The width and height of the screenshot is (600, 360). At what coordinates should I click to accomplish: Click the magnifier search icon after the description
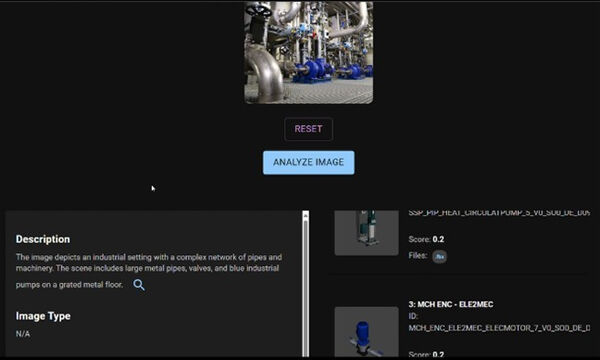click(139, 285)
